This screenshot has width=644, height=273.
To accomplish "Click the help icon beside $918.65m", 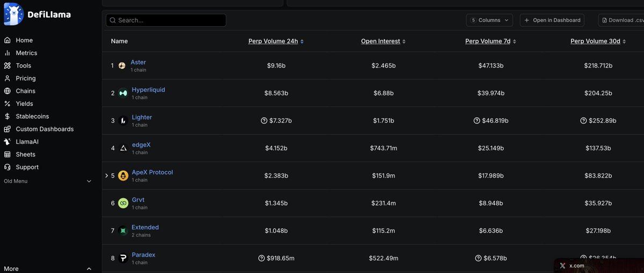I will [262, 258].
